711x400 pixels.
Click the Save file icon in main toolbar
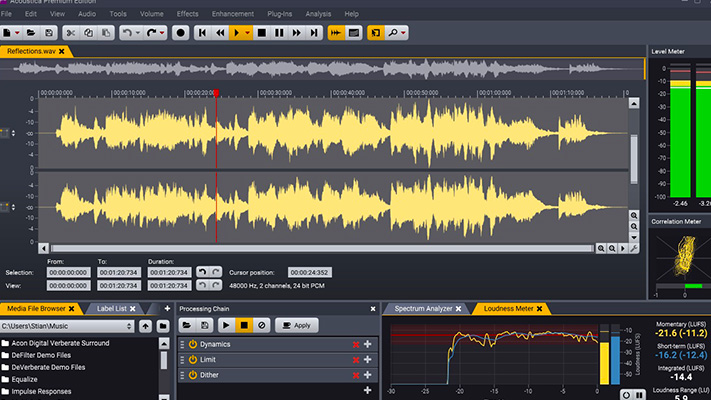pyautogui.click(x=47, y=33)
